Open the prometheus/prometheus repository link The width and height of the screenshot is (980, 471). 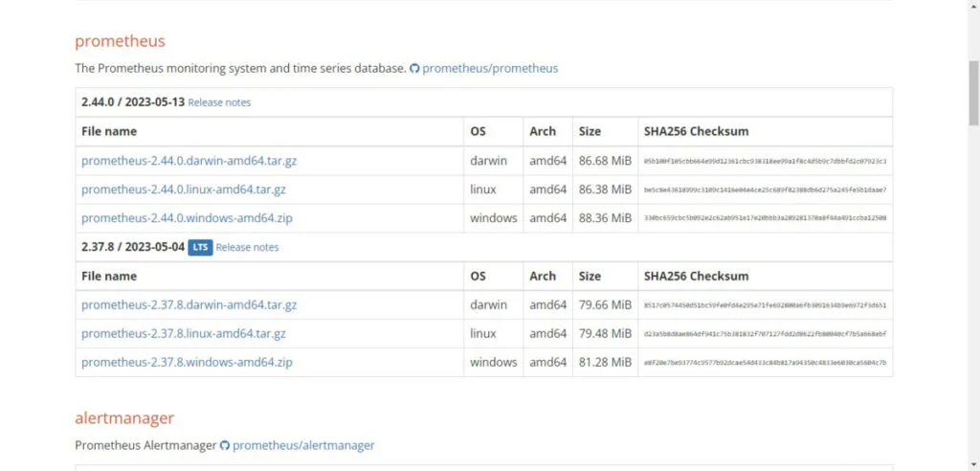pos(489,69)
